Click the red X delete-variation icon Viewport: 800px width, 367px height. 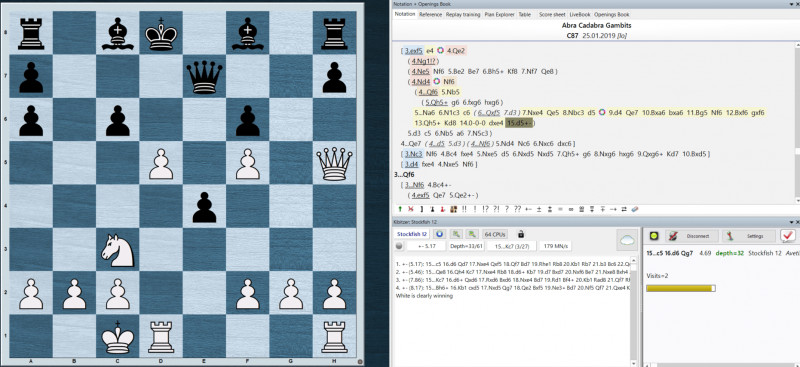411,209
